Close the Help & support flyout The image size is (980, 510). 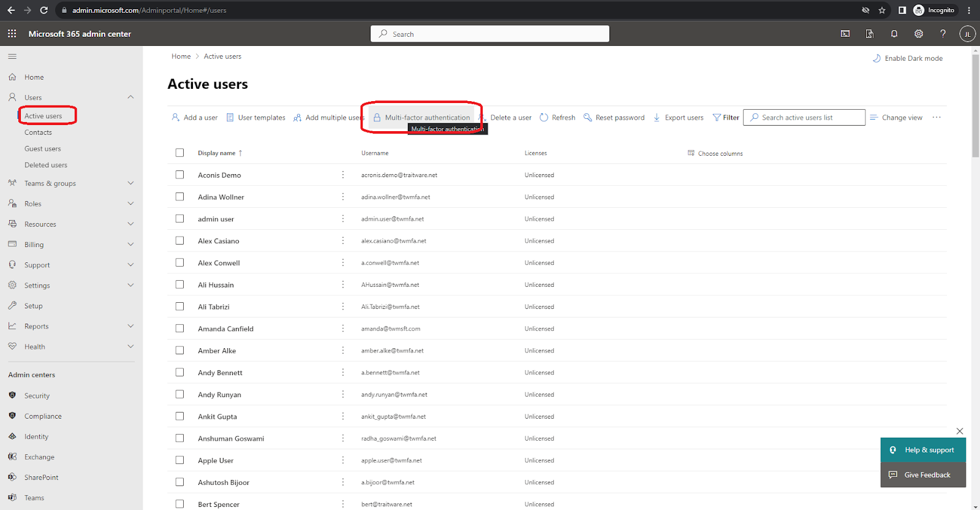coord(960,431)
